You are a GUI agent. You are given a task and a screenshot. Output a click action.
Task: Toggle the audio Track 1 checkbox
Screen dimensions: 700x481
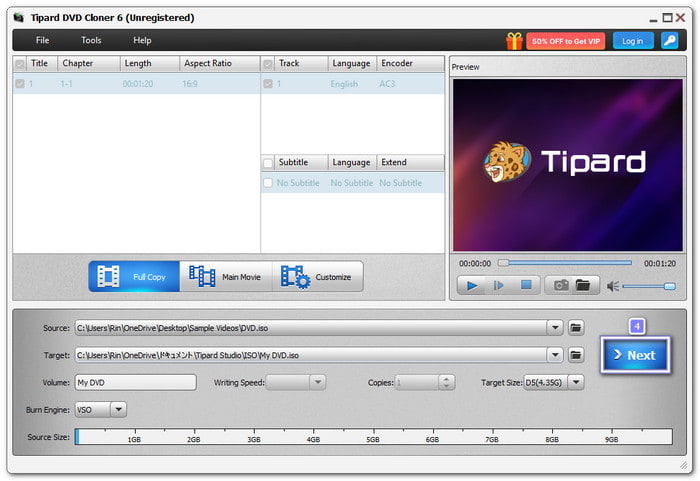point(267,84)
